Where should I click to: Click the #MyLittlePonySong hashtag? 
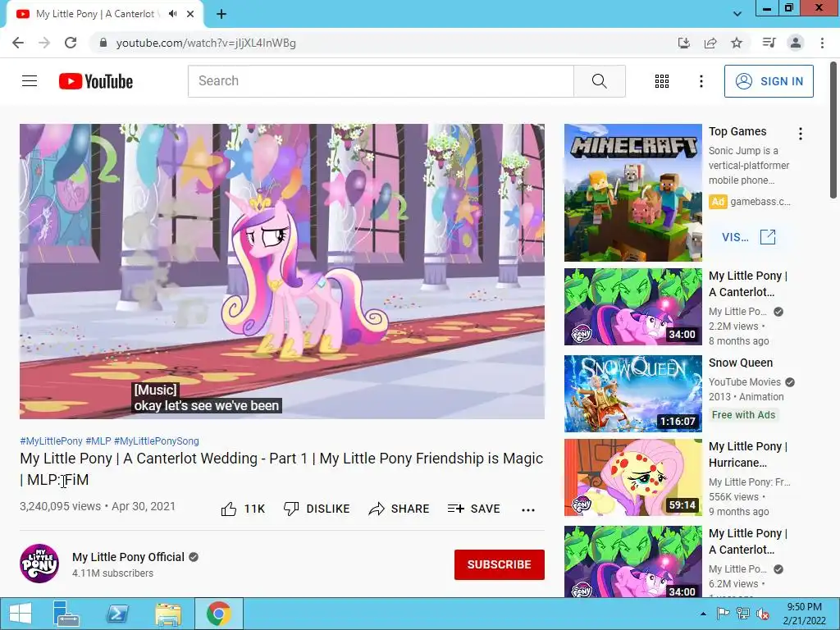157,441
